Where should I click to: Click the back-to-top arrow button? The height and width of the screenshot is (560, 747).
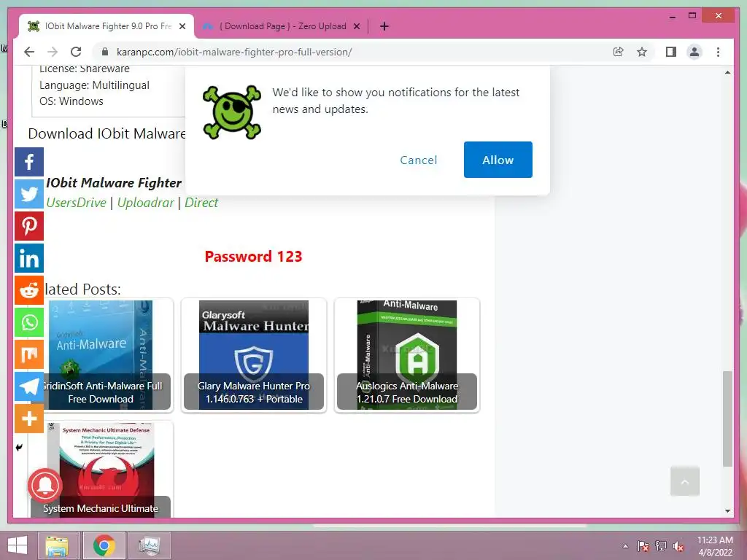point(684,481)
